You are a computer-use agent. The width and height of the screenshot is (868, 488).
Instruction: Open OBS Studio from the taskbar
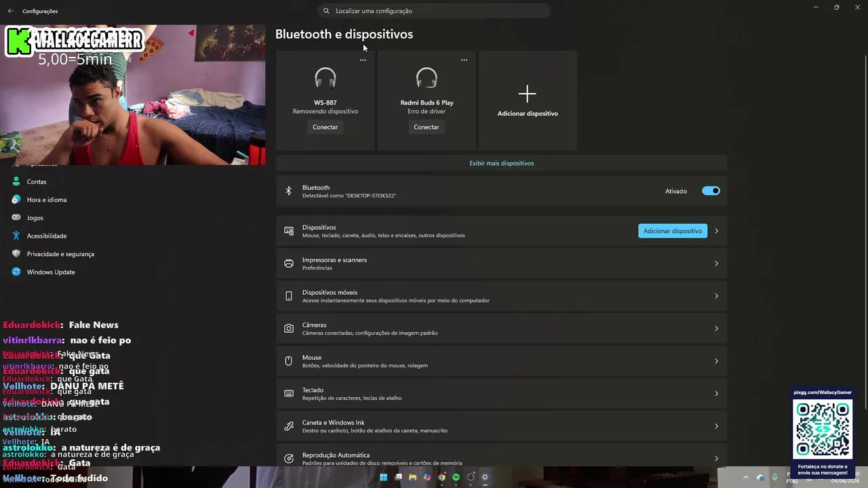click(471, 477)
